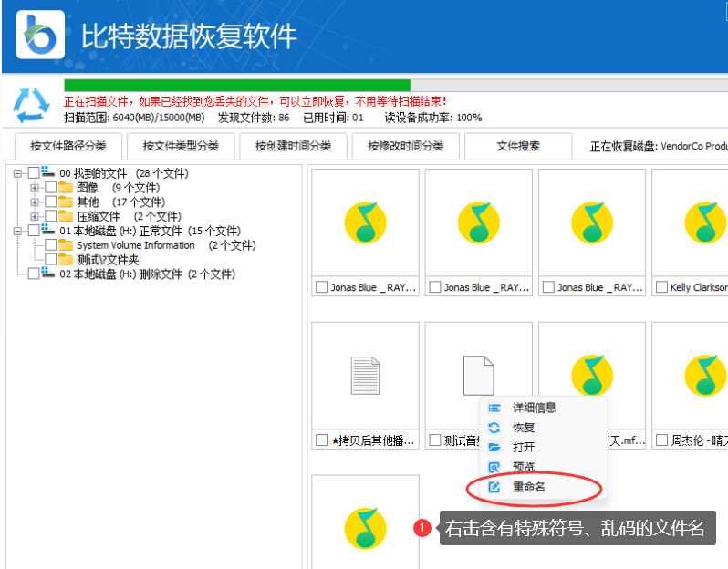Switch to 按创建时间分类 tab

(x=293, y=146)
